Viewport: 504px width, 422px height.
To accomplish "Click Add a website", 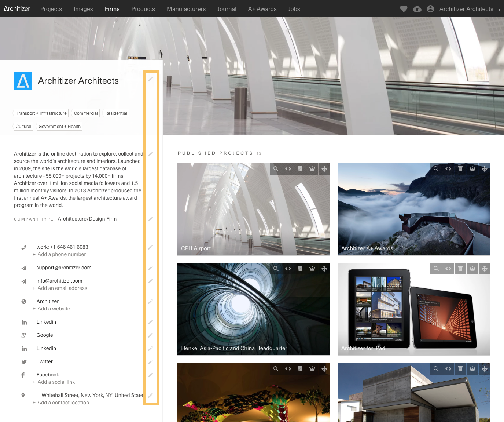I will (51, 309).
